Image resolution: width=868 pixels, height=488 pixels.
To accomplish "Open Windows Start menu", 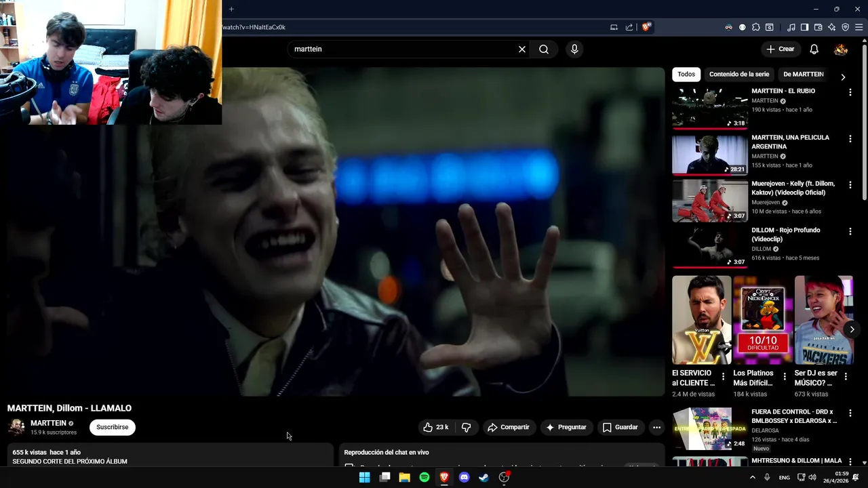I will tap(364, 477).
